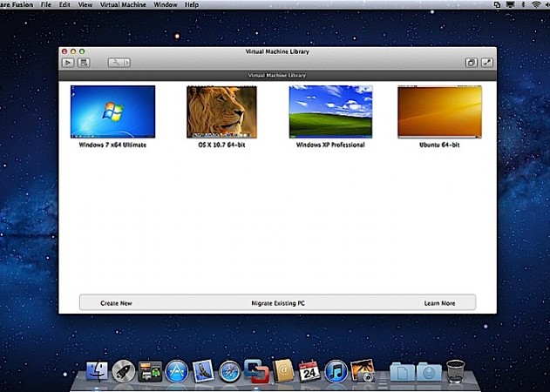Open iTunes from the Dock
The width and height of the screenshot is (550, 392).
336,372
